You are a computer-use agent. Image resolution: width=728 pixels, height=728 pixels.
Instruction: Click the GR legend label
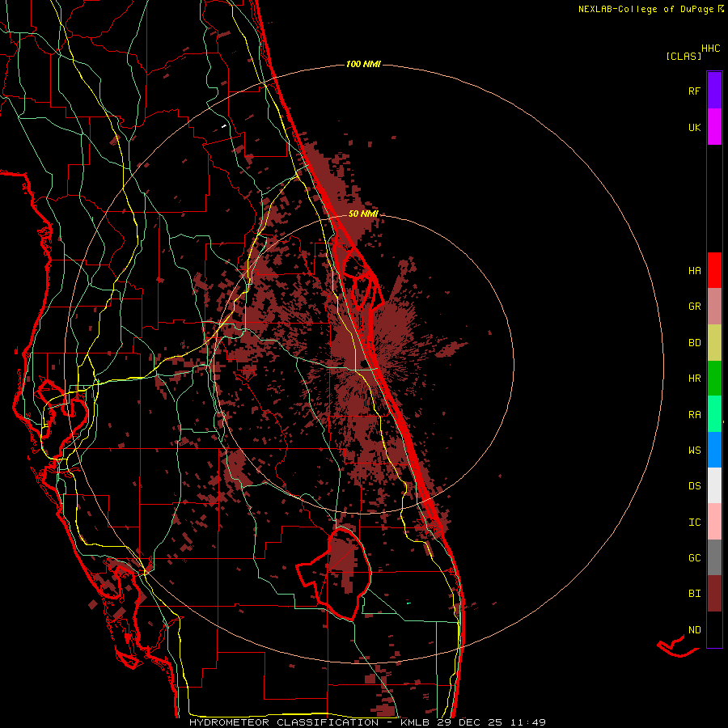coord(694,307)
